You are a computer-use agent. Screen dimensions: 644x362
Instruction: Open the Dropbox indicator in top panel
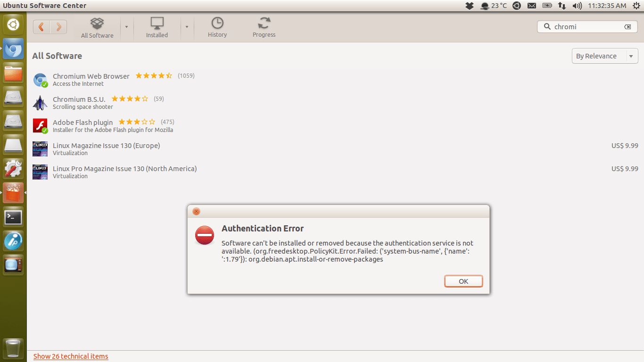click(469, 6)
